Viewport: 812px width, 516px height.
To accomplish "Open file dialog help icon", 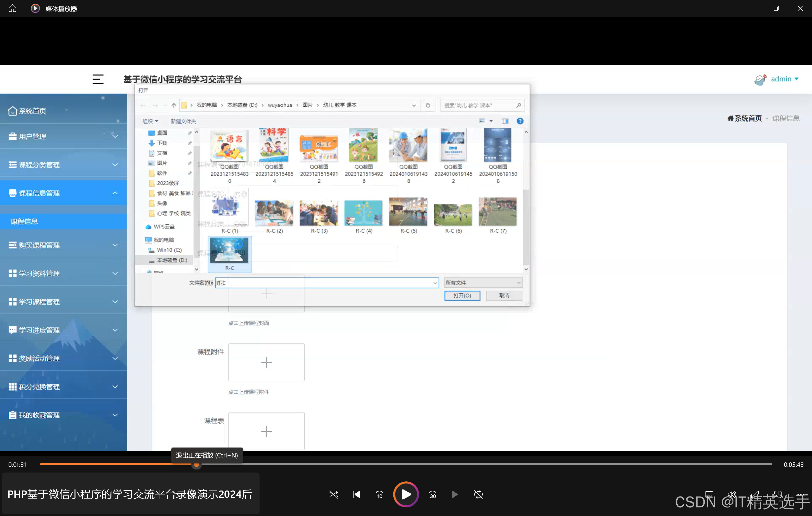I will point(520,121).
